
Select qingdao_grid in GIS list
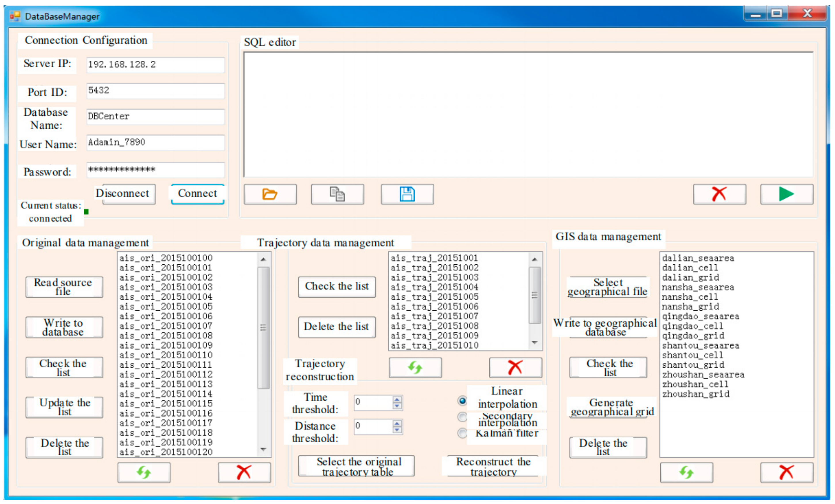click(x=693, y=336)
